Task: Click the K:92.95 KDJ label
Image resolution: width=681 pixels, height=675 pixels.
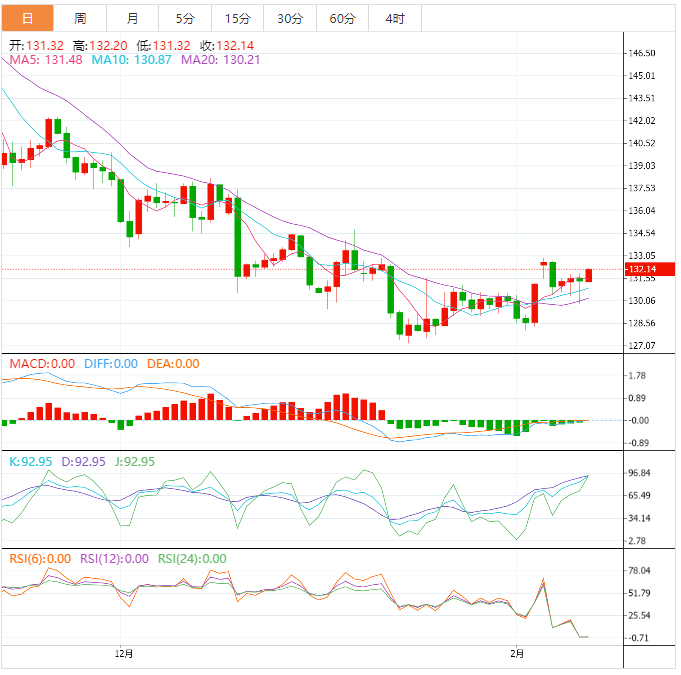Action: [x=31, y=462]
